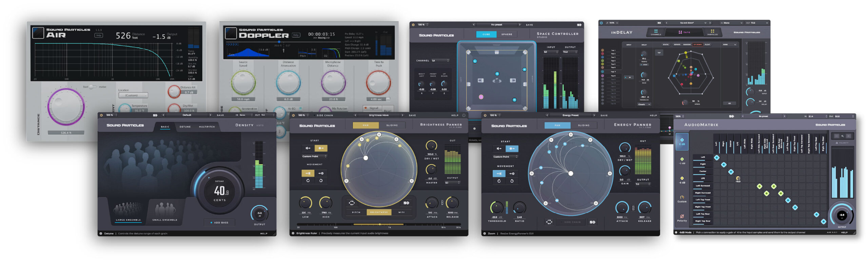This screenshot has width=868, height=263.
Task: Click Save in the Density top bar
Action: point(220,115)
